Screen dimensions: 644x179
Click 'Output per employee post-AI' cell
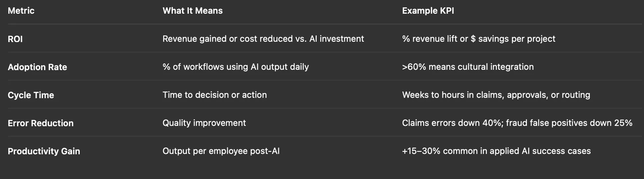(x=221, y=151)
